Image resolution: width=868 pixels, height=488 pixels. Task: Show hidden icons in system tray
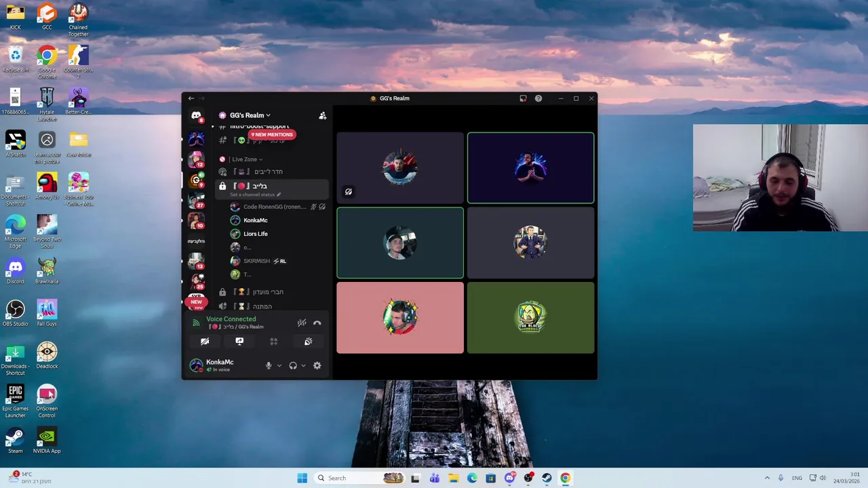767,478
